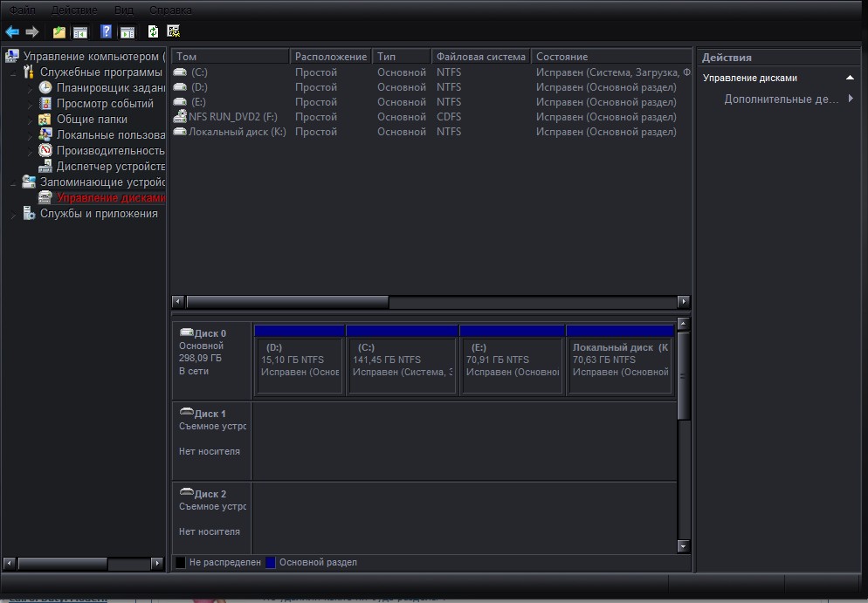This screenshot has width=868, height=603.
Task: Click the Служебные программы tools icon
Action: [x=29, y=72]
